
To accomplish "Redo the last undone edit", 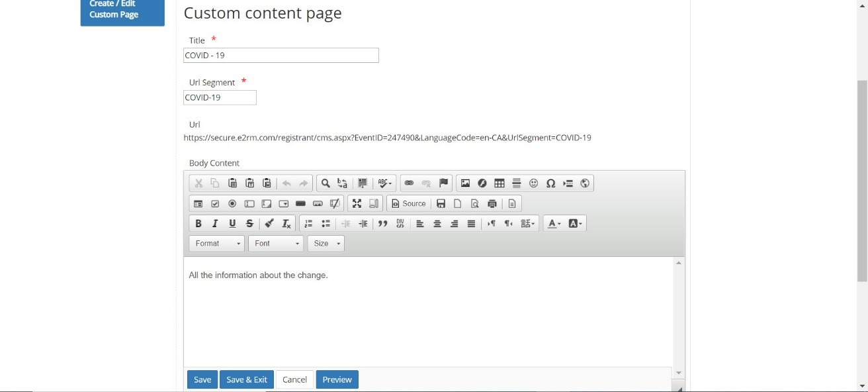I will coord(304,183).
